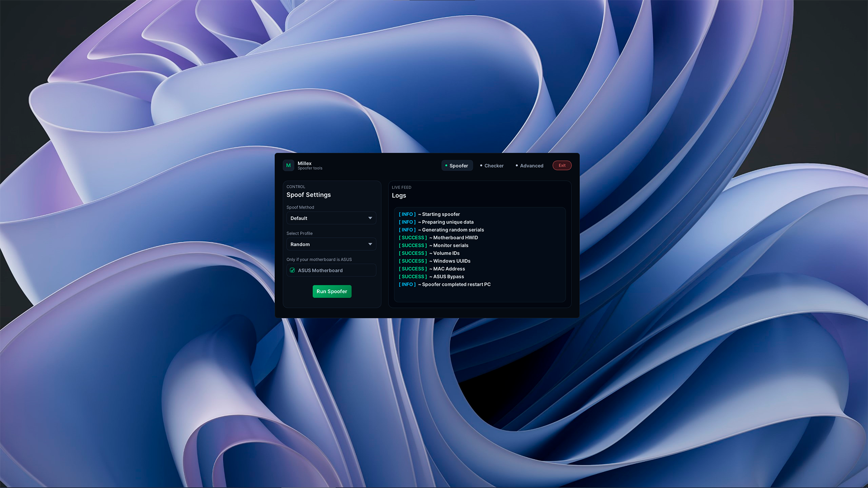Click the Volume IDs success log line
868x488 pixels.
[x=446, y=253]
